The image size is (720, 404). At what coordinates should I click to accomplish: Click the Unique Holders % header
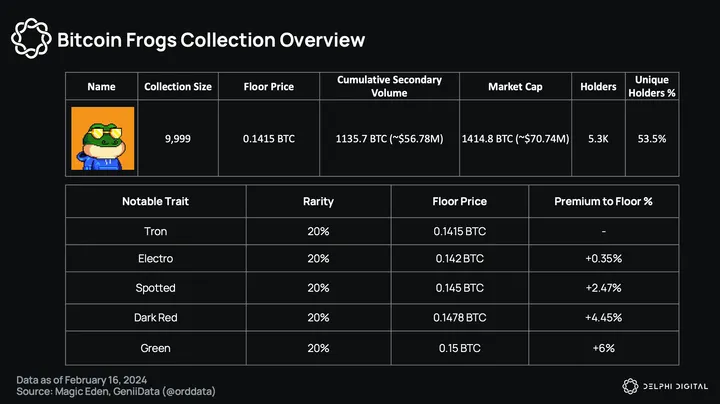point(652,87)
